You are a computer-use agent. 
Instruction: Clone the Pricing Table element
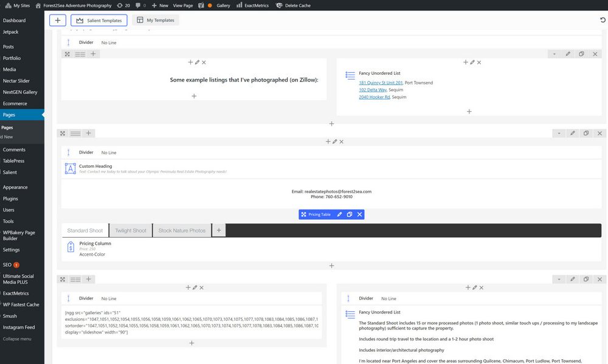pyautogui.click(x=350, y=215)
